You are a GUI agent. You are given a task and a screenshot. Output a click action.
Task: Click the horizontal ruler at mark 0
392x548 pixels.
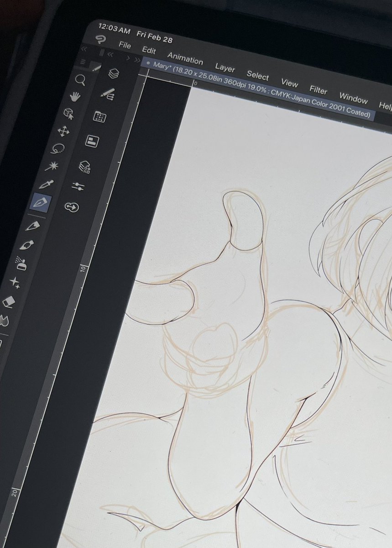[195, 83]
